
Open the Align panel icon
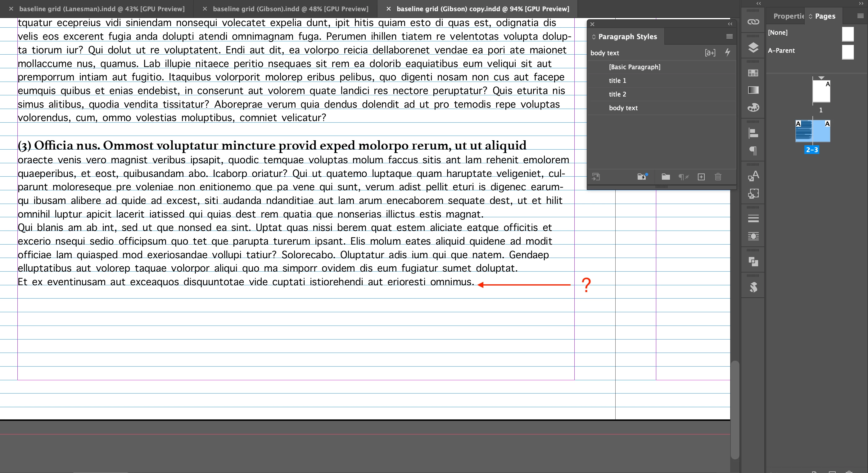(x=753, y=133)
